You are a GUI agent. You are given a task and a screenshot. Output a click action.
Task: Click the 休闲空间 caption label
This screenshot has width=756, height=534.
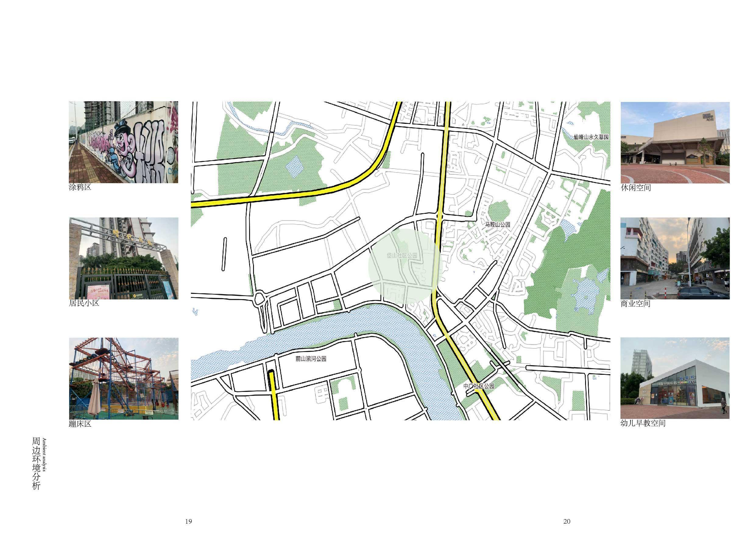coord(636,188)
